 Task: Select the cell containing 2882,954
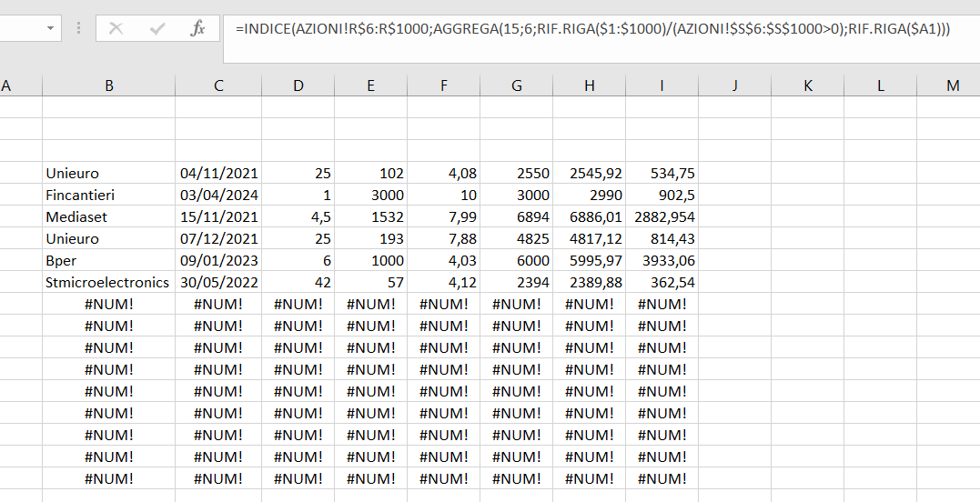[x=662, y=216]
